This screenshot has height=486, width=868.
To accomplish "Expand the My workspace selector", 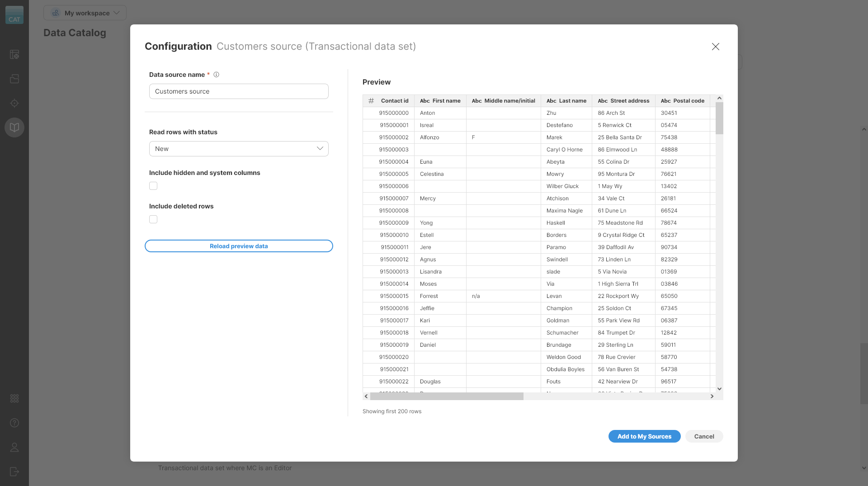I will [x=85, y=13].
